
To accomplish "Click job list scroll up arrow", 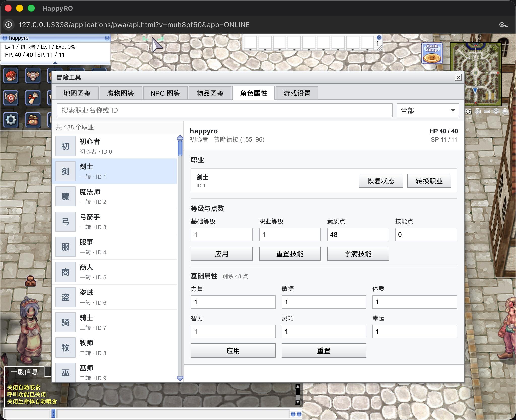I will point(180,137).
